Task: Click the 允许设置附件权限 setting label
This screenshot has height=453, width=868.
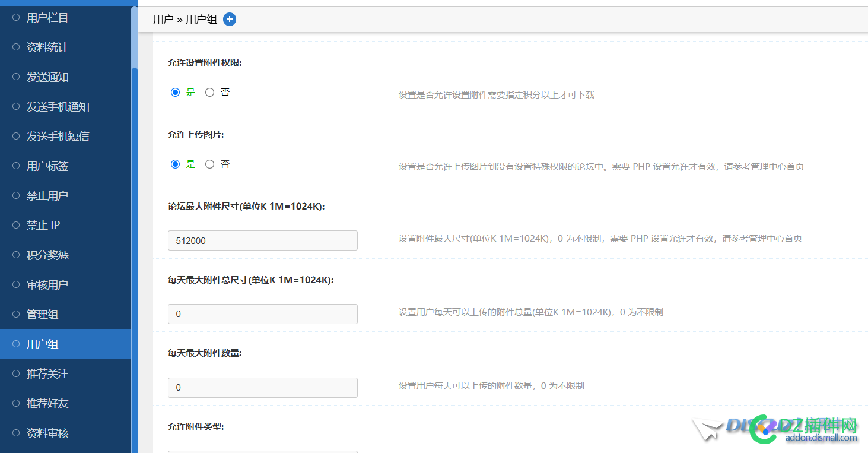Action: [205, 63]
